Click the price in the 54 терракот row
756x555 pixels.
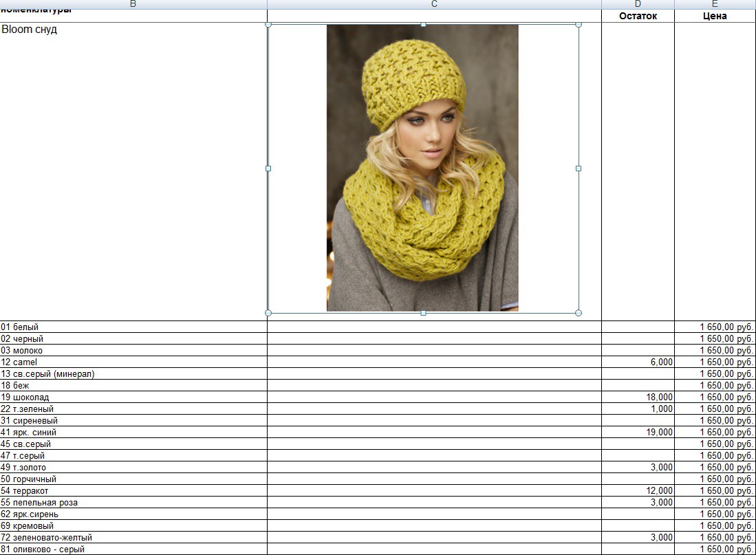[715, 490]
